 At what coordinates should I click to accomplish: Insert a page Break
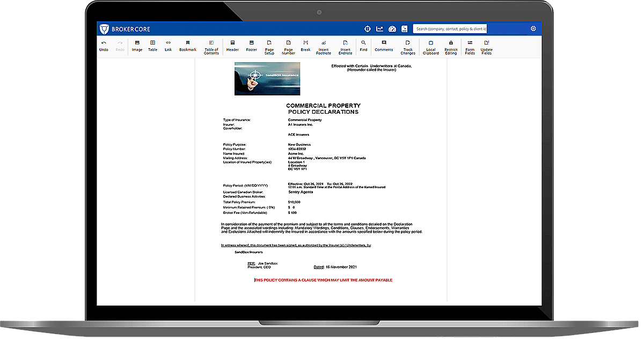coord(305,46)
